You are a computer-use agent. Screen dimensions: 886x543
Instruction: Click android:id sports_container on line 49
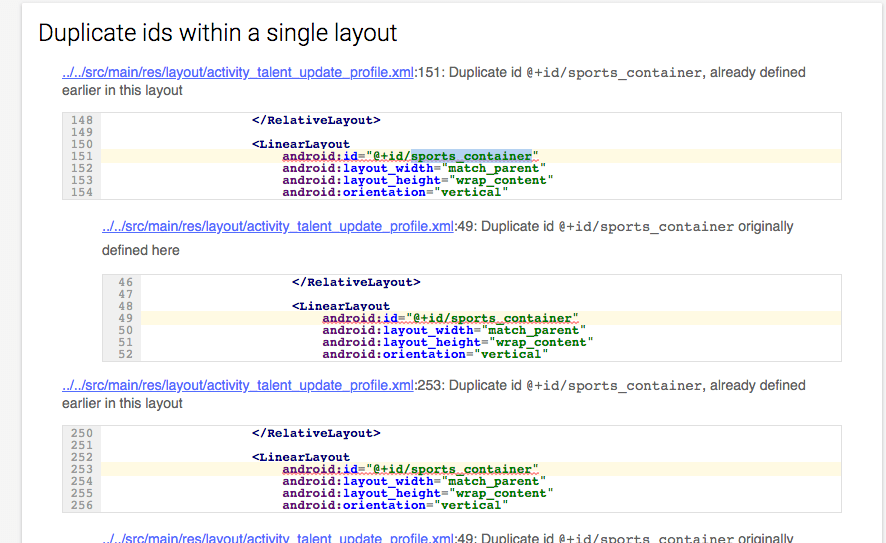pos(450,318)
